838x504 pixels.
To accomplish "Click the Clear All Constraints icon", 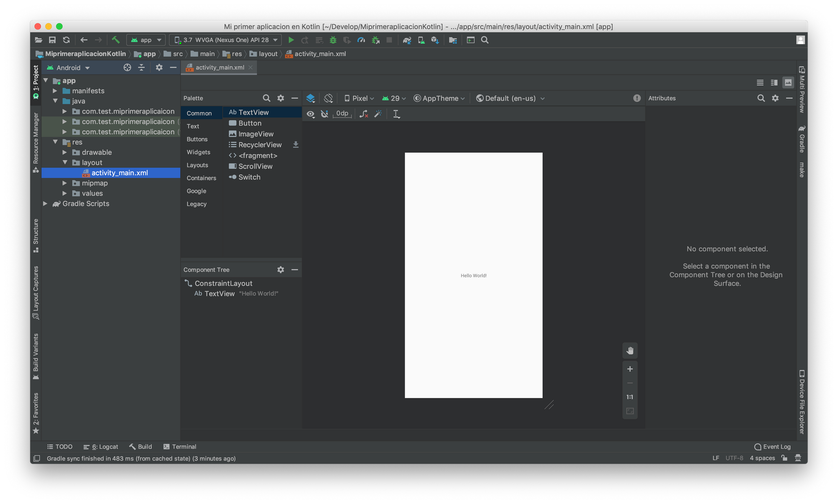I will click(364, 114).
